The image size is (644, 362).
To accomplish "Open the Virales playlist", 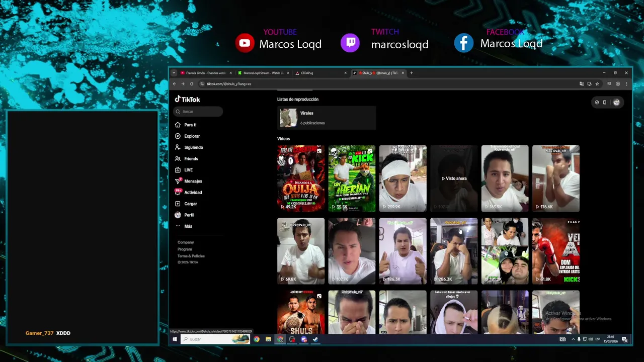I will (x=327, y=118).
